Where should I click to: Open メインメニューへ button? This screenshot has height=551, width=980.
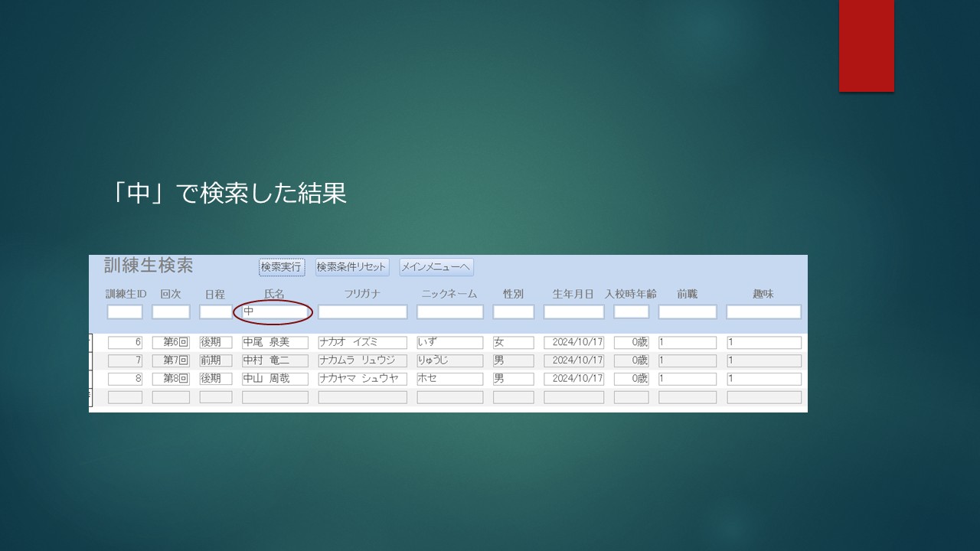(x=436, y=267)
